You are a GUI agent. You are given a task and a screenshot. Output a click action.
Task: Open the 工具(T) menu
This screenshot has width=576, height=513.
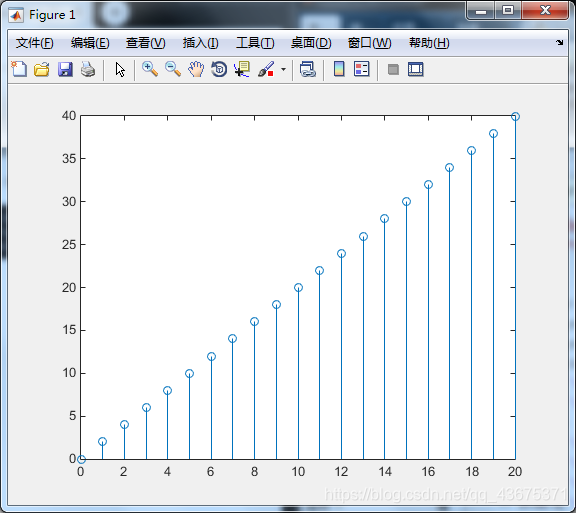pos(255,43)
